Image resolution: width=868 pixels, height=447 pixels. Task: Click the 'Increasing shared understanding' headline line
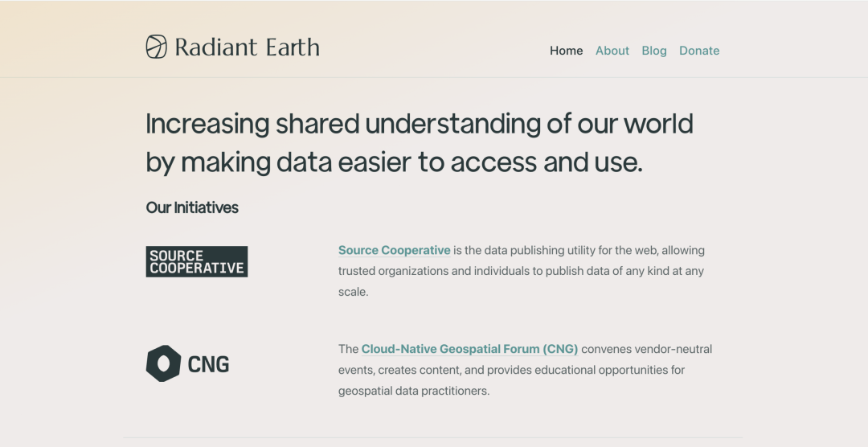pyautogui.click(x=419, y=125)
